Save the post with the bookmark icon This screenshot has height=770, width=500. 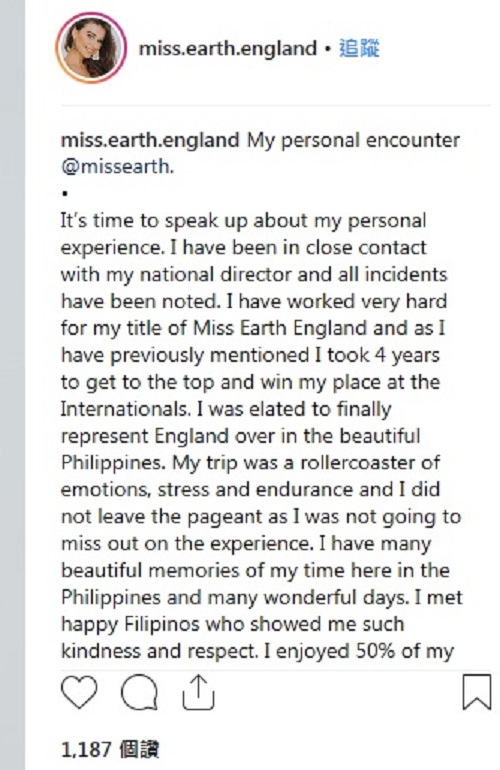click(x=476, y=692)
